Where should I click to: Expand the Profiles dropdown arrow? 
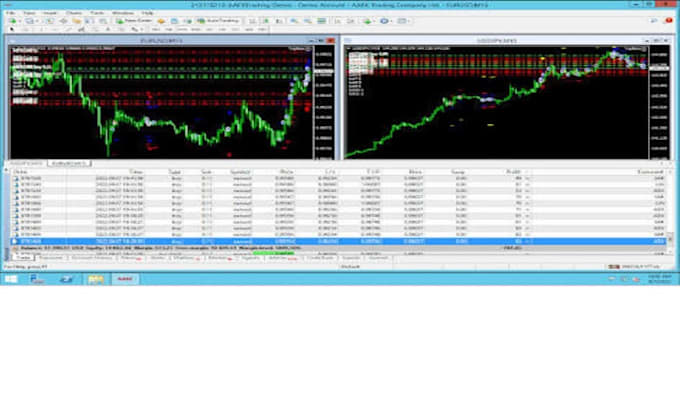tap(36, 21)
